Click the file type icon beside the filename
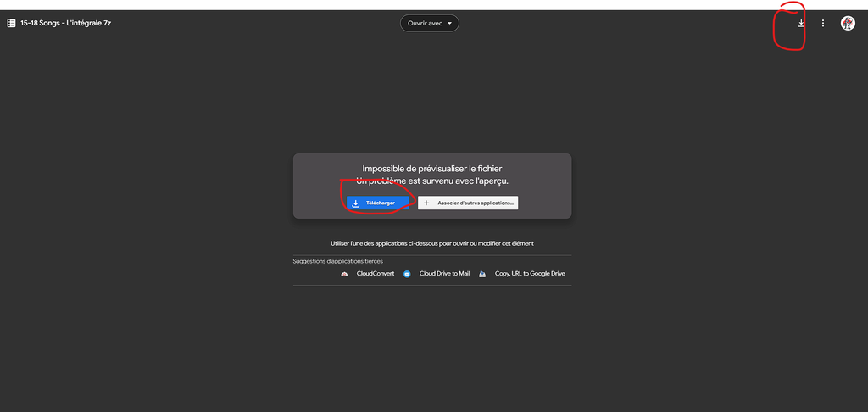Viewport: 868px width, 412px height. pyautogui.click(x=11, y=23)
